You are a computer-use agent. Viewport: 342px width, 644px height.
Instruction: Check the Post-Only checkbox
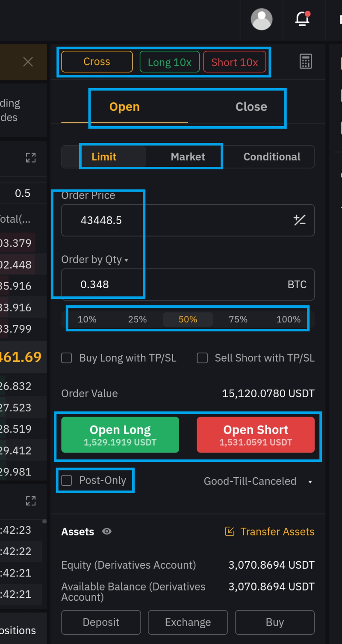click(x=67, y=481)
